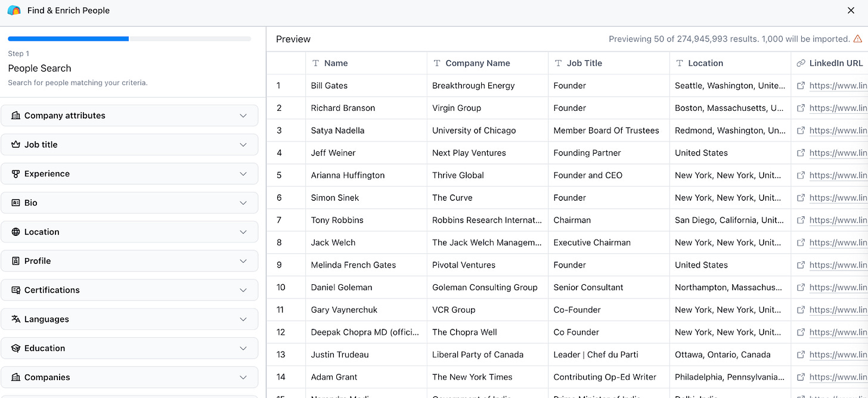The width and height of the screenshot is (868, 398).
Task: Select the Job Title column header
Action: [609, 63]
